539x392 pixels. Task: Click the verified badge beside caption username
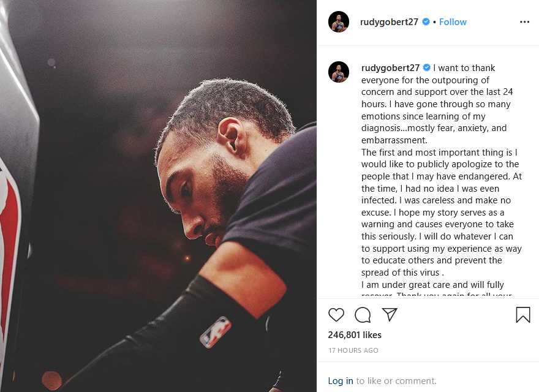[x=426, y=68]
